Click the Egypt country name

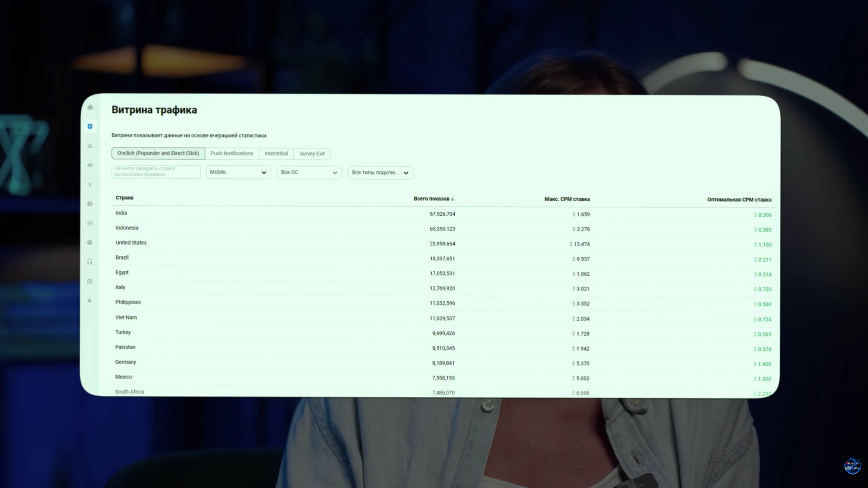tap(122, 272)
